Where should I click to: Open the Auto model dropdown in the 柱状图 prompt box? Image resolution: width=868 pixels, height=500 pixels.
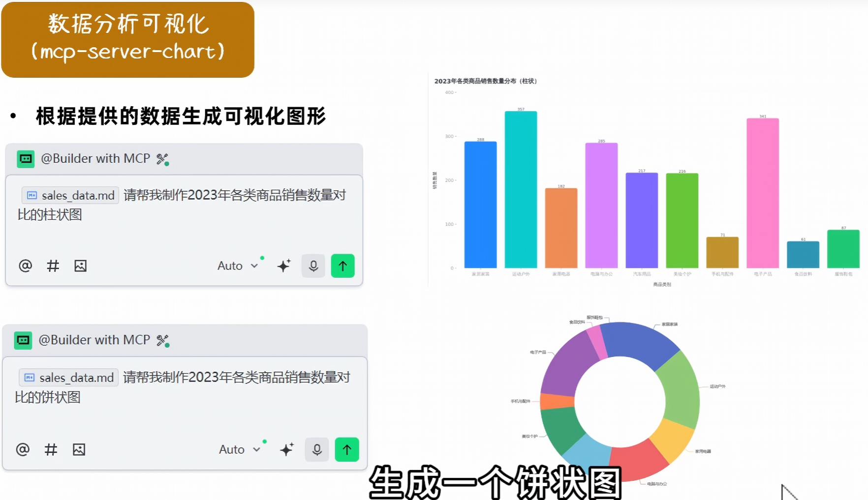pyautogui.click(x=238, y=266)
